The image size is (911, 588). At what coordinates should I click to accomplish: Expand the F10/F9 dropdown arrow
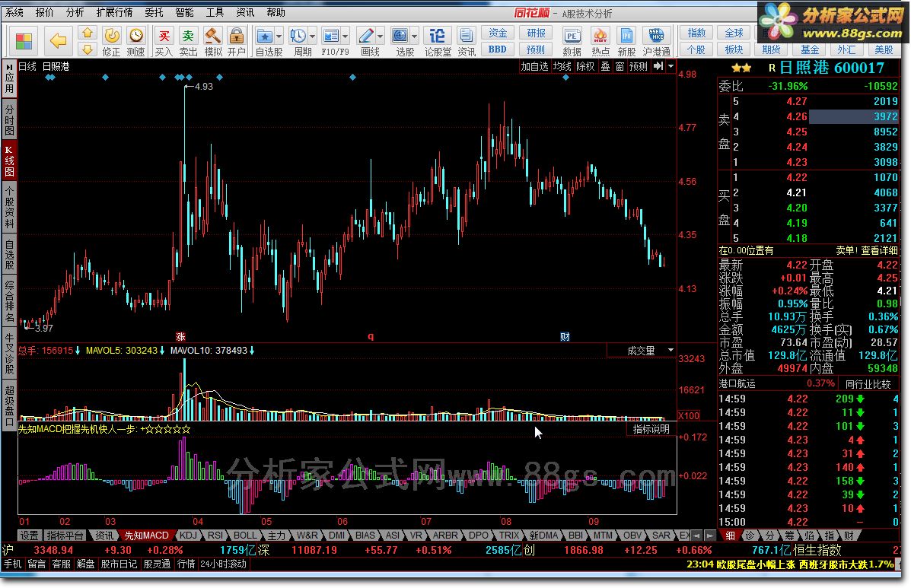(345, 37)
